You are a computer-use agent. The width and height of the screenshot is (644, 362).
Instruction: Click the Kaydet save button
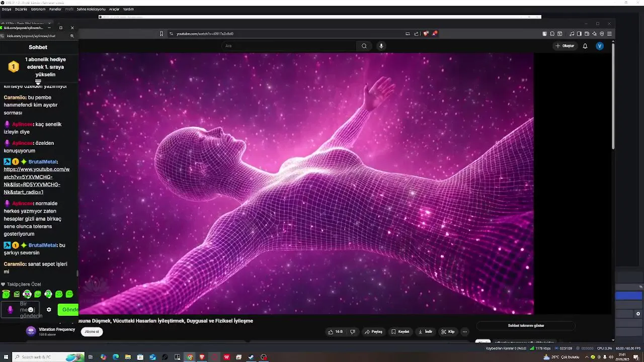pyautogui.click(x=400, y=332)
